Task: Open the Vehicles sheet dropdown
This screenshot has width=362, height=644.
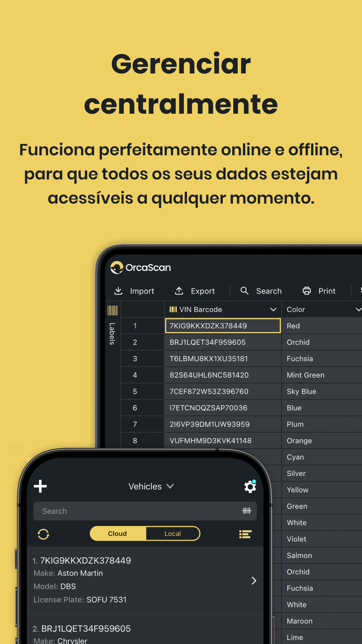Action: point(151,486)
